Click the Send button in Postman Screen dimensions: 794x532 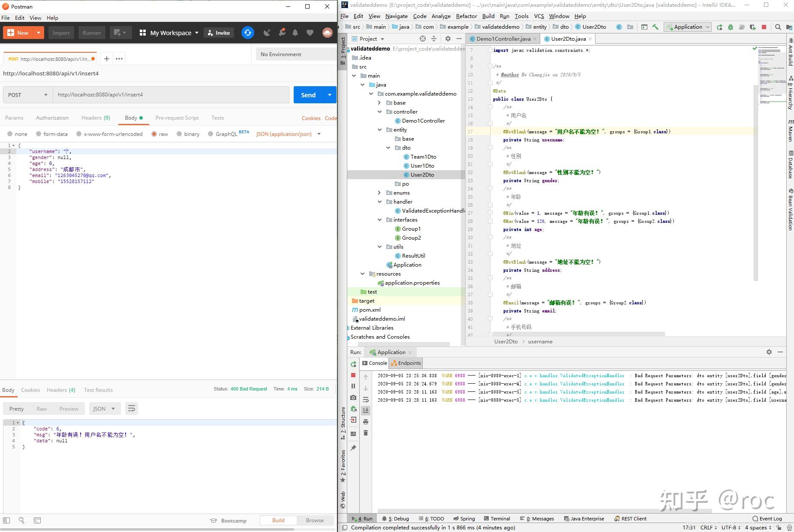click(308, 95)
